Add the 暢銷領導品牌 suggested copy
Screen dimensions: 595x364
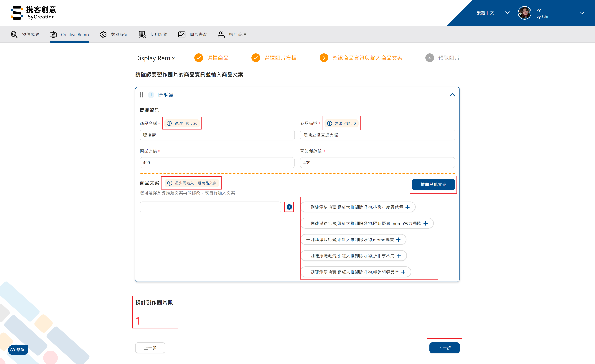point(403,272)
